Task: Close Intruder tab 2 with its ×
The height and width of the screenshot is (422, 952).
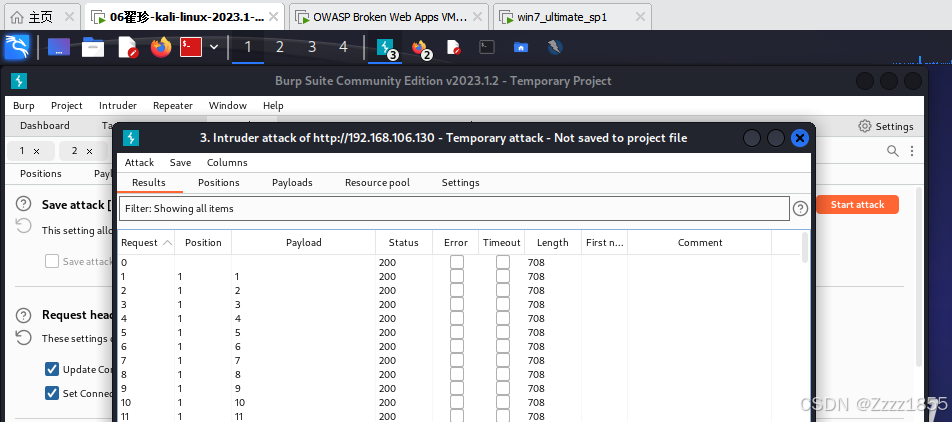Action: click(x=89, y=151)
